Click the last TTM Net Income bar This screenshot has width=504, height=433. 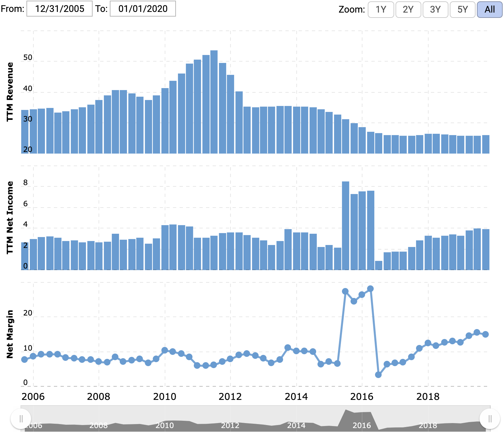click(486, 250)
